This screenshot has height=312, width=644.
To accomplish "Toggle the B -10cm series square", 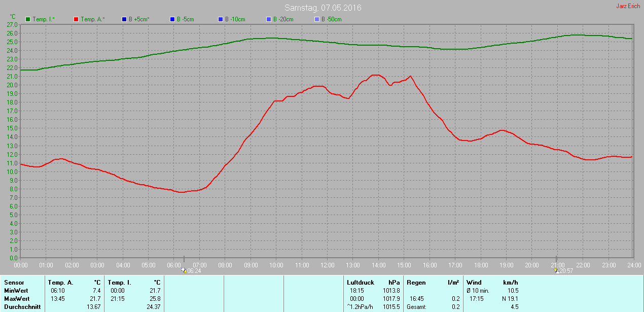I will click(x=221, y=19).
